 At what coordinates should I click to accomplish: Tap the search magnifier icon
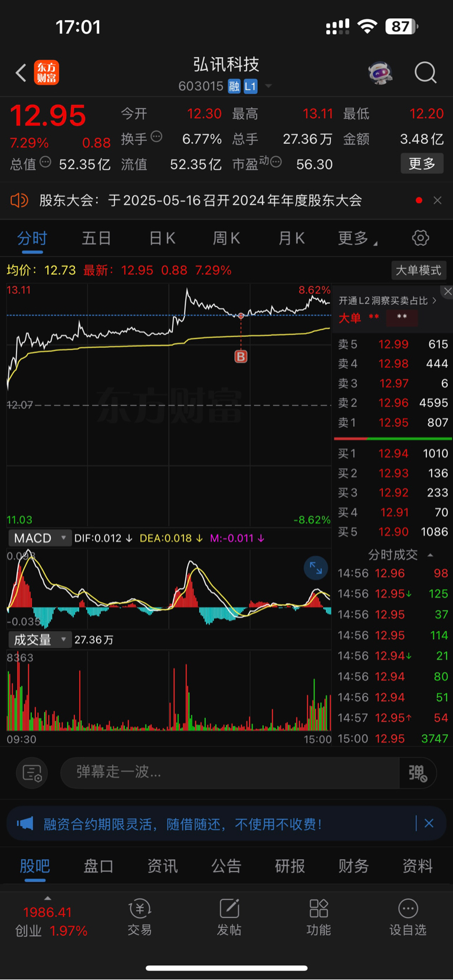pyautogui.click(x=425, y=73)
